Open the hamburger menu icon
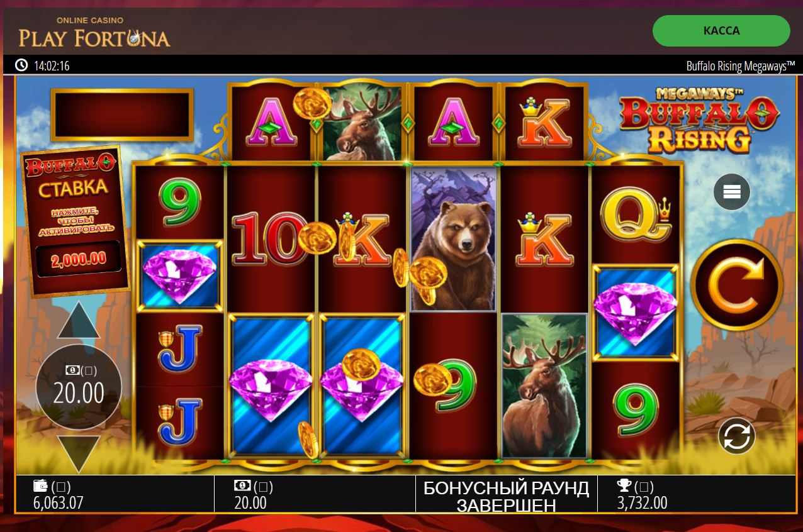This screenshot has height=532, width=803. coord(732,192)
